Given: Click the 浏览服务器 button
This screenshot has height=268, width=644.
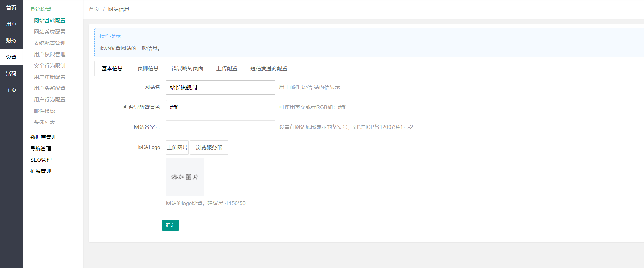Looking at the screenshot, I should [209, 147].
